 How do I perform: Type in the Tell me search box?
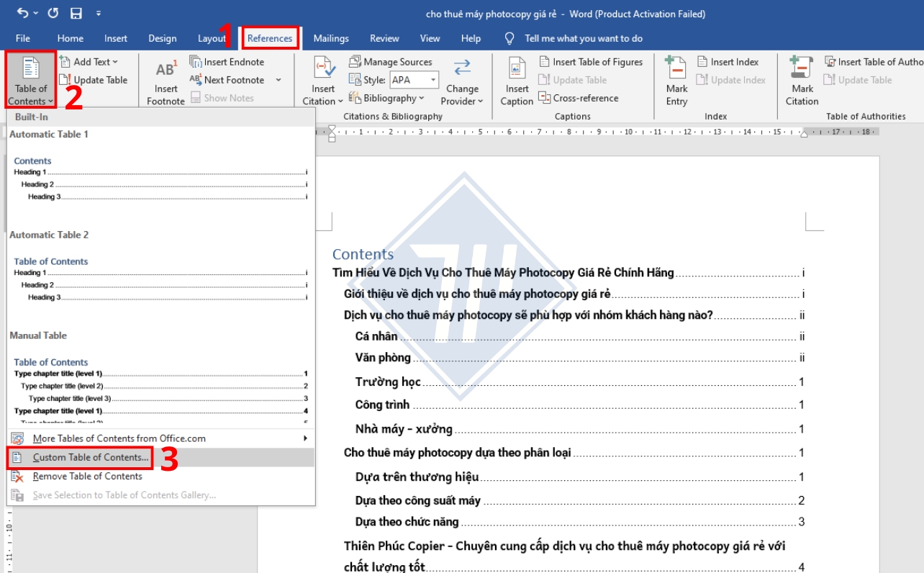click(x=583, y=38)
